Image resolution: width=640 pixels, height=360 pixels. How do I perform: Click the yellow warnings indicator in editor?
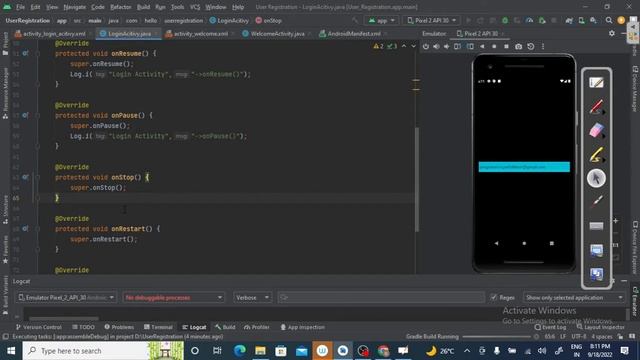coord(378,46)
